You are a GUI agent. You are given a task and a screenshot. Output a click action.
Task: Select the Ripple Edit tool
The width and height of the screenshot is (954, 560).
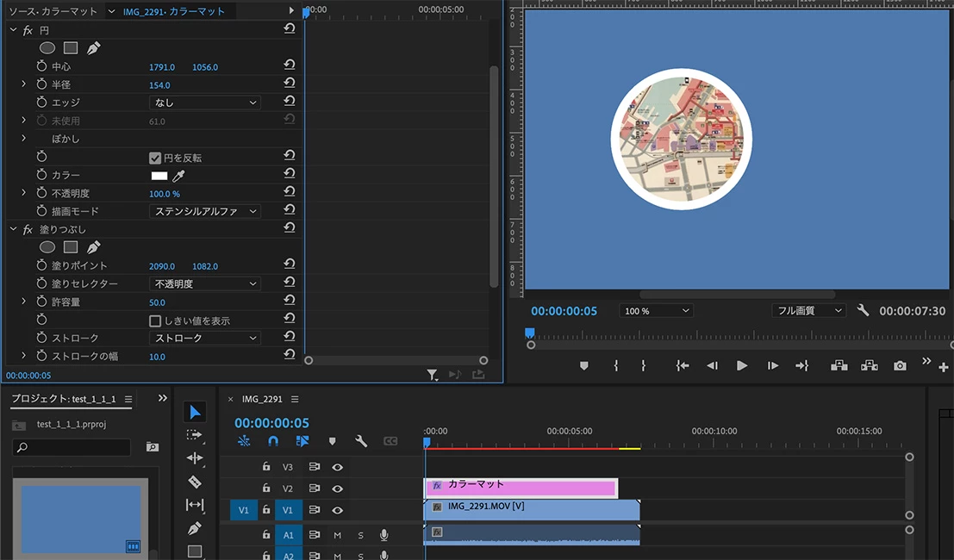[x=195, y=458]
